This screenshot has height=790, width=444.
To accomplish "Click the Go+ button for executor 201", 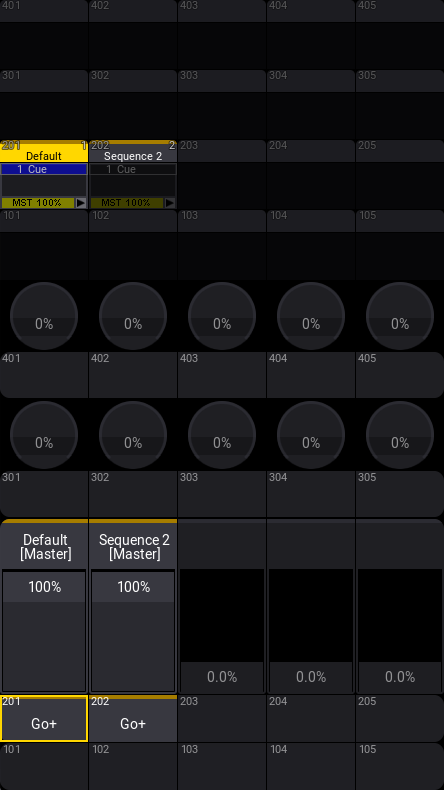I will [x=44, y=718].
